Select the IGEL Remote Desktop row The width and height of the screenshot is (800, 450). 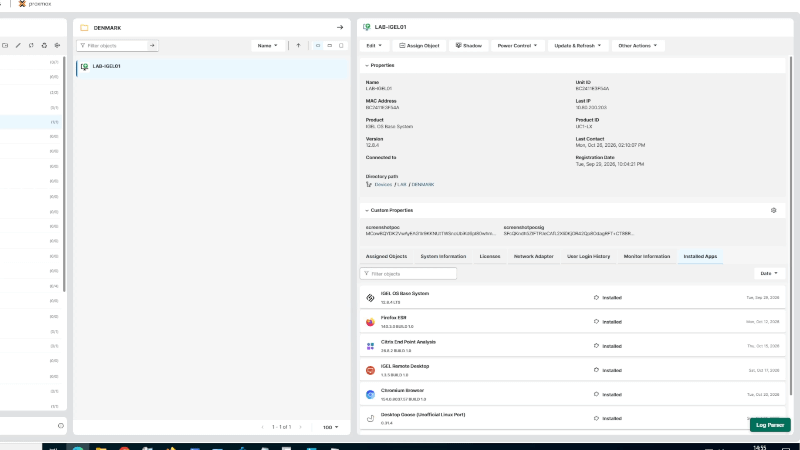(x=572, y=370)
